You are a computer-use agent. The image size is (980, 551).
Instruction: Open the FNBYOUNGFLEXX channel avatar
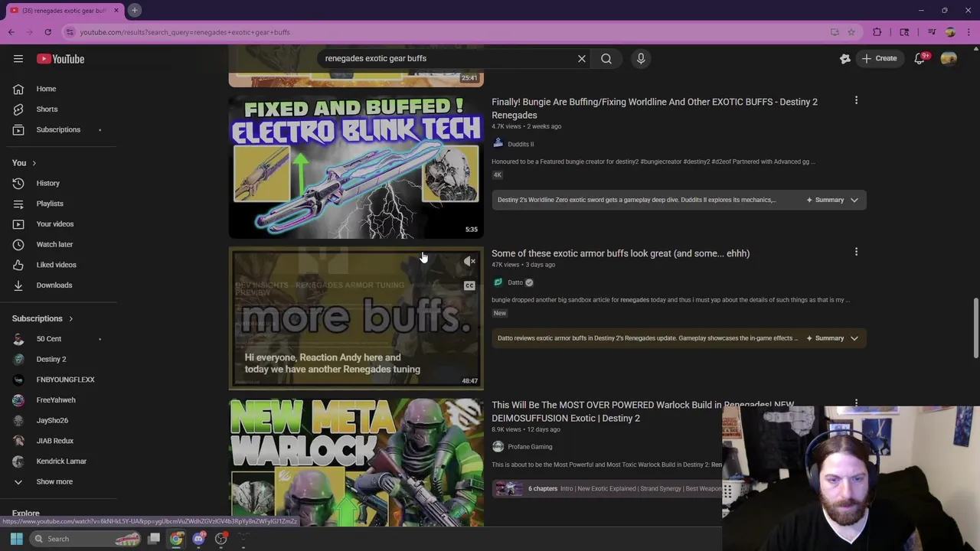18,380
